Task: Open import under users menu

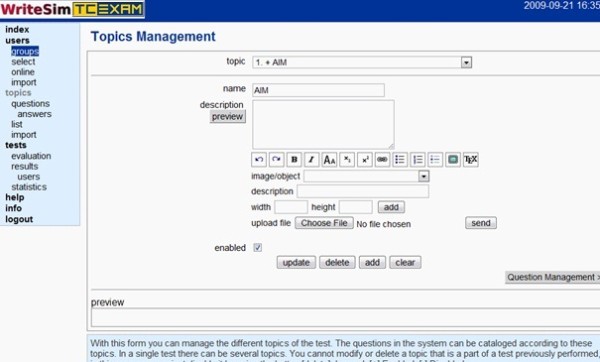Action: point(24,82)
